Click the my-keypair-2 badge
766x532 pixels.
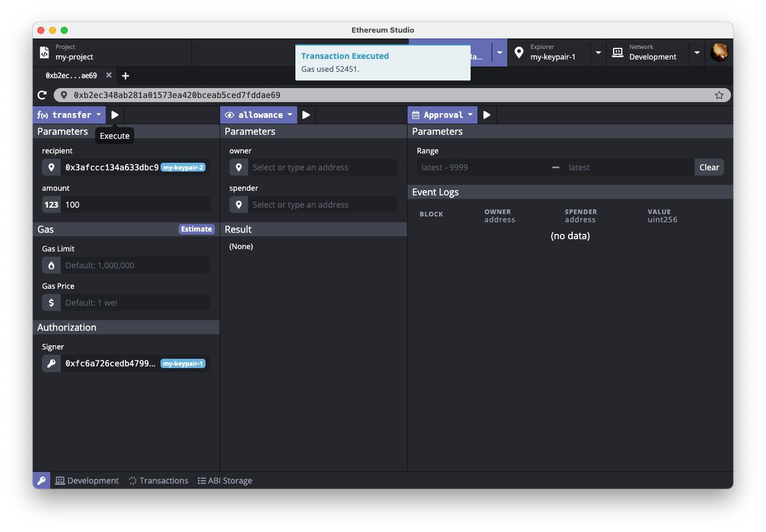(183, 167)
